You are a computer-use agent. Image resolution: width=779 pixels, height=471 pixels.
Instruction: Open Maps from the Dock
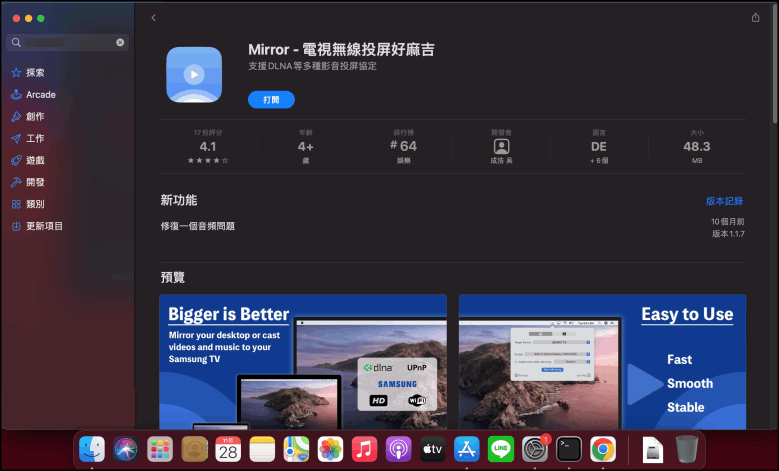[296, 449]
